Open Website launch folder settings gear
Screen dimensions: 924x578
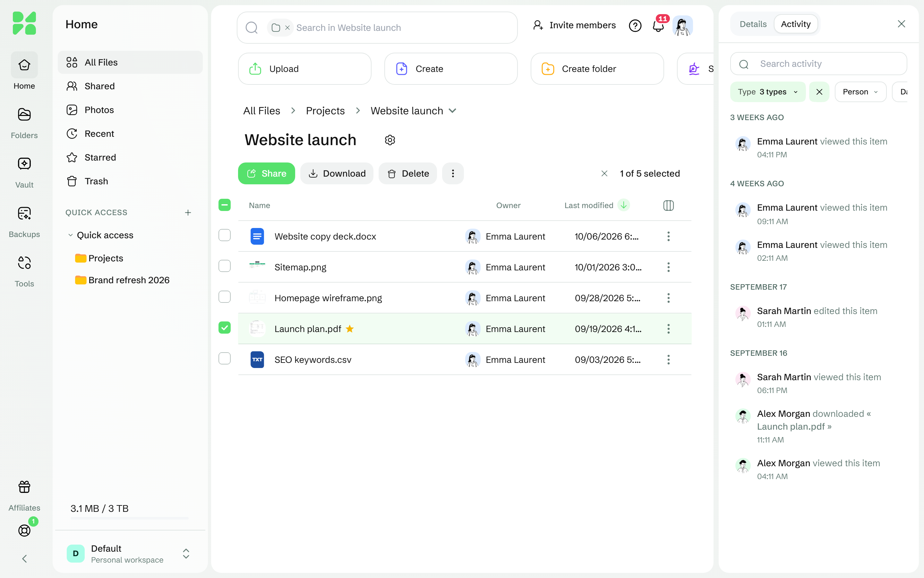(390, 140)
